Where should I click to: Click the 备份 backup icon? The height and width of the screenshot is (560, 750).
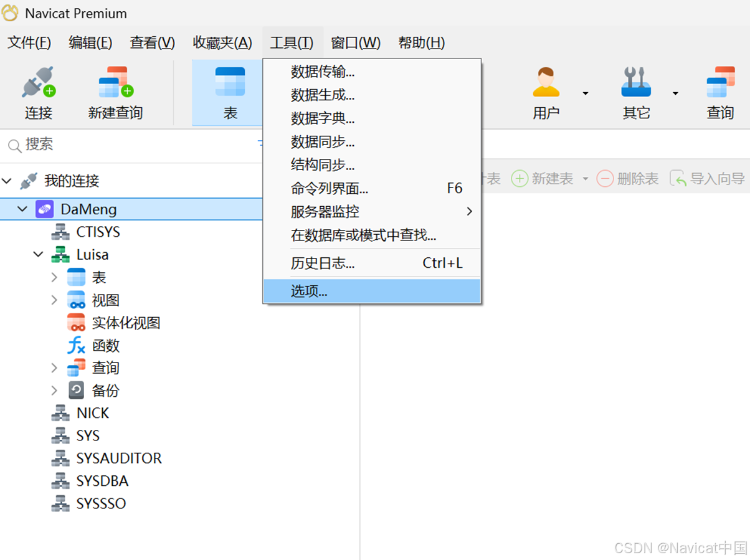pyautogui.click(x=76, y=391)
